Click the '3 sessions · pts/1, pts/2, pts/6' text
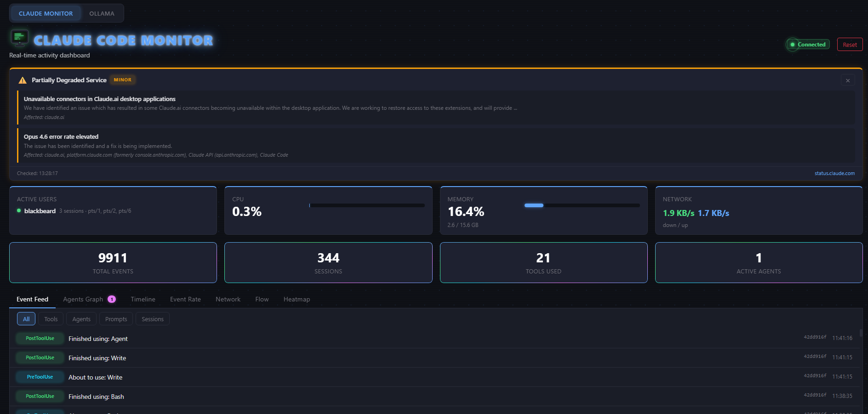Screen dimensions: 868x414 [95, 211]
